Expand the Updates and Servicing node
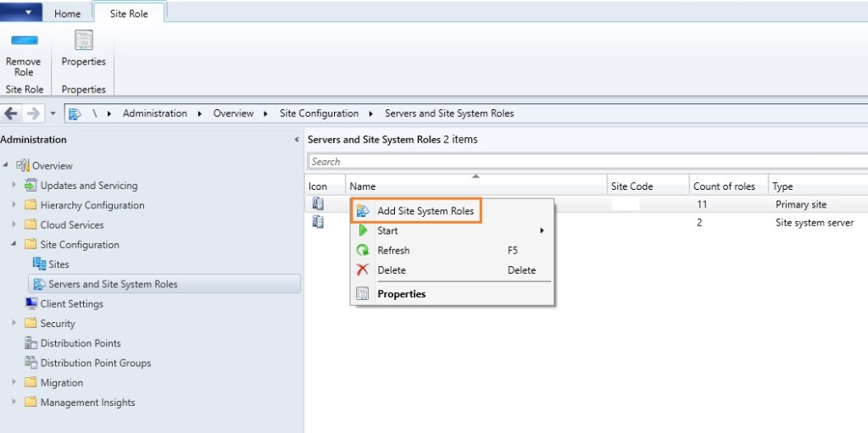This screenshot has height=433, width=868. tap(14, 186)
